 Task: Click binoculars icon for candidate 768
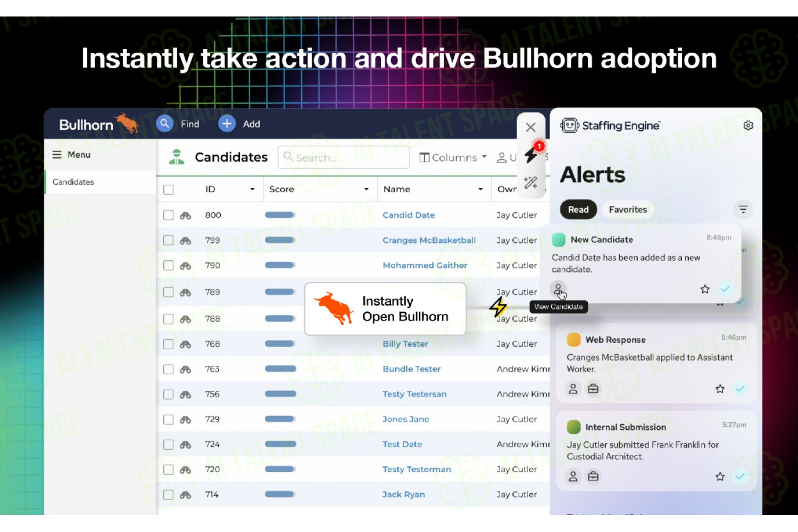click(x=185, y=344)
